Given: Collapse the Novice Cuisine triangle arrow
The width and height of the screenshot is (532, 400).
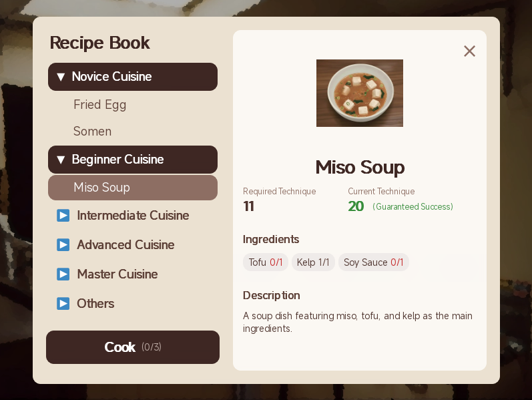Looking at the screenshot, I should [61, 77].
